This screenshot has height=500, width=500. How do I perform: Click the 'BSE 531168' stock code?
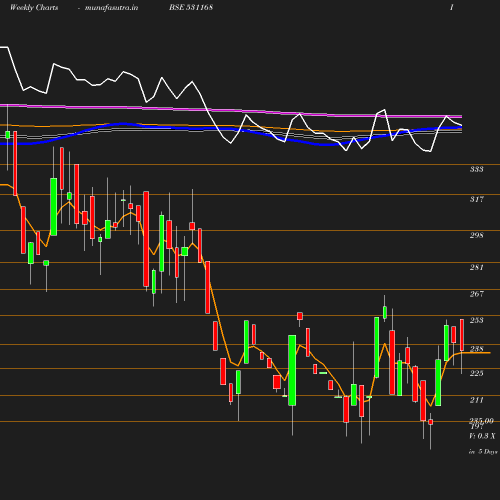coord(191,7)
